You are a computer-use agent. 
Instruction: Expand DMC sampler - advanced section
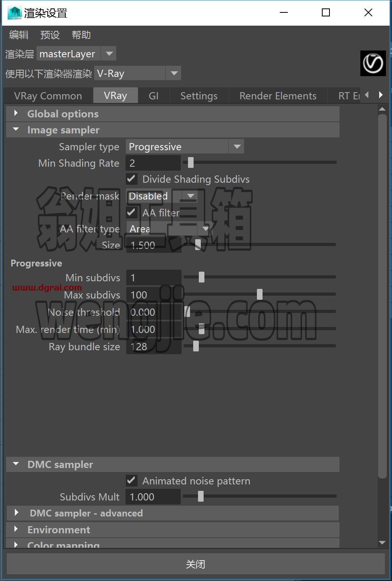click(x=173, y=513)
